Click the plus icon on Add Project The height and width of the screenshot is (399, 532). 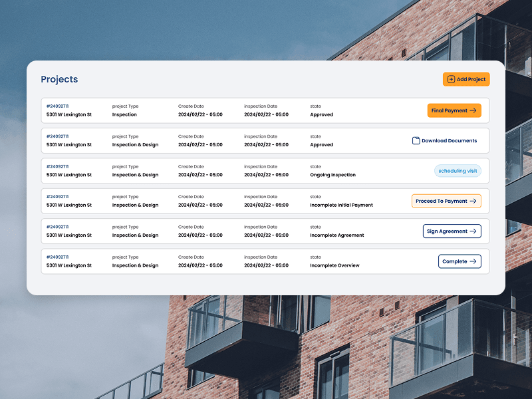pyautogui.click(x=451, y=79)
